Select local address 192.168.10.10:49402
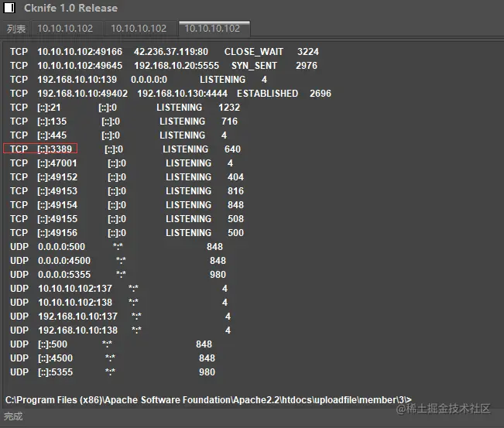The image size is (504, 428). [83, 94]
